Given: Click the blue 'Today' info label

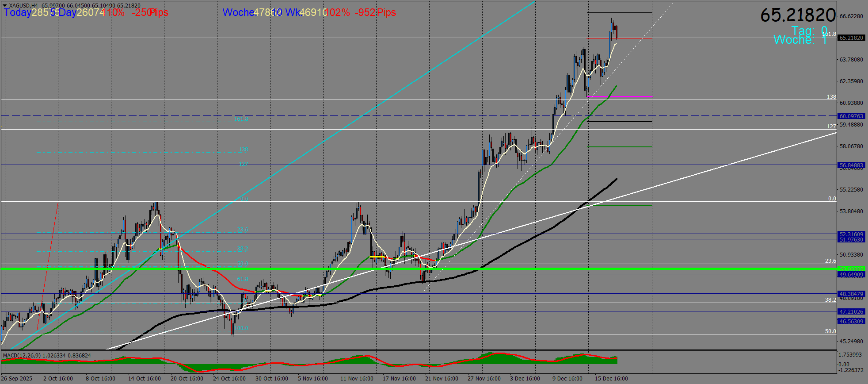Looking at the screenshot, I should [17, 12].
